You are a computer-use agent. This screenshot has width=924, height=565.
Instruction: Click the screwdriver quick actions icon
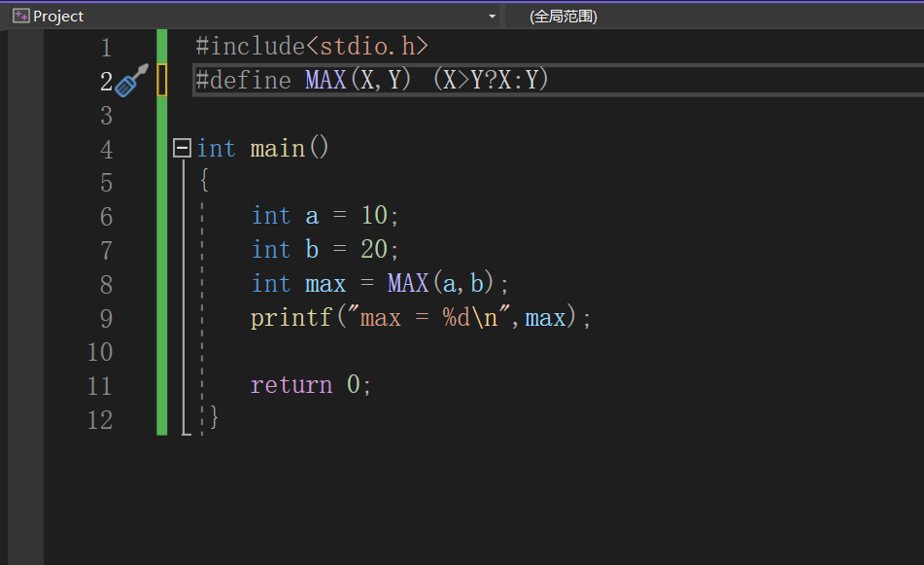pos(131,81)
